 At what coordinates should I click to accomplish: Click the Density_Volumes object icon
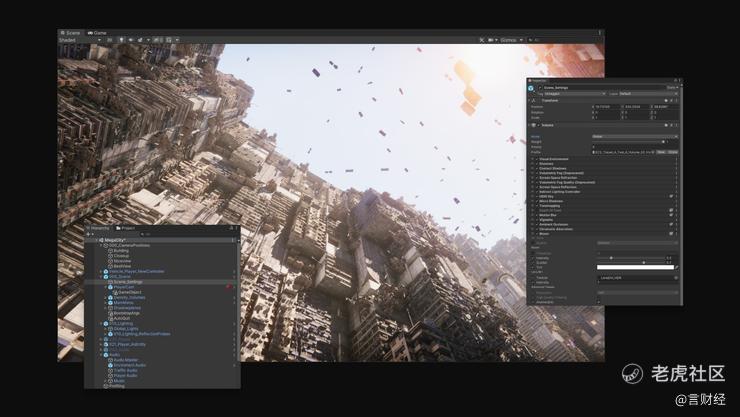[108, 298]
